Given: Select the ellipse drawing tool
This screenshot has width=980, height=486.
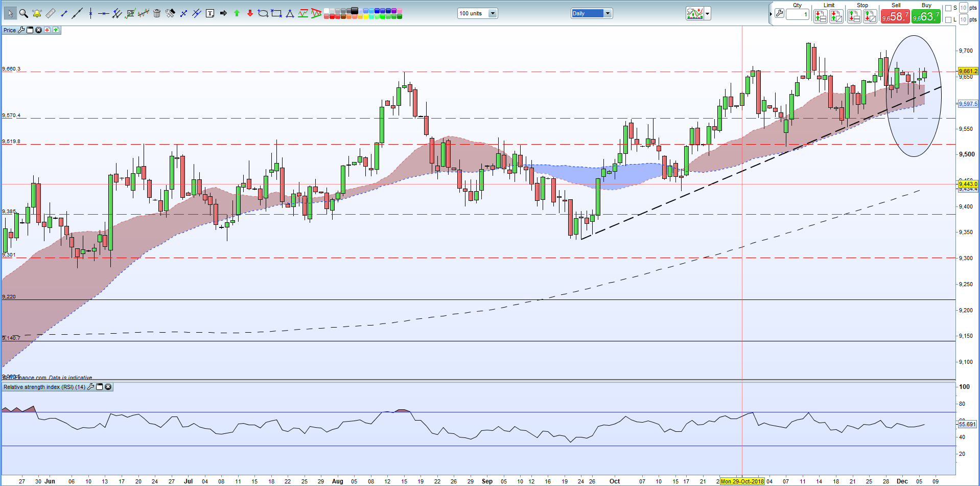Looking at the screenshot, I should pos(263,13).
